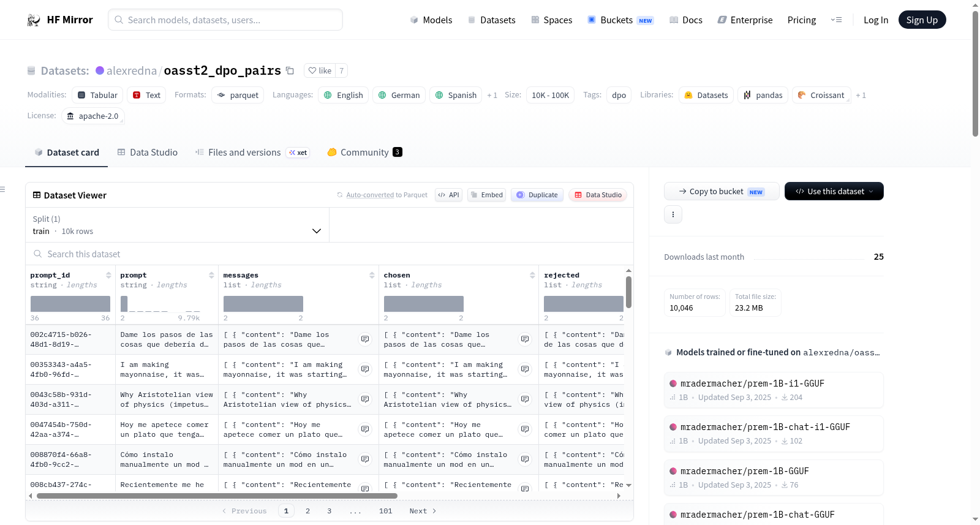Screen dimensions: 980x525
Task: Open chosen cell viewer for the 'Cómo instalo' row
Action: pyautogui.click(x=525, y=459)
